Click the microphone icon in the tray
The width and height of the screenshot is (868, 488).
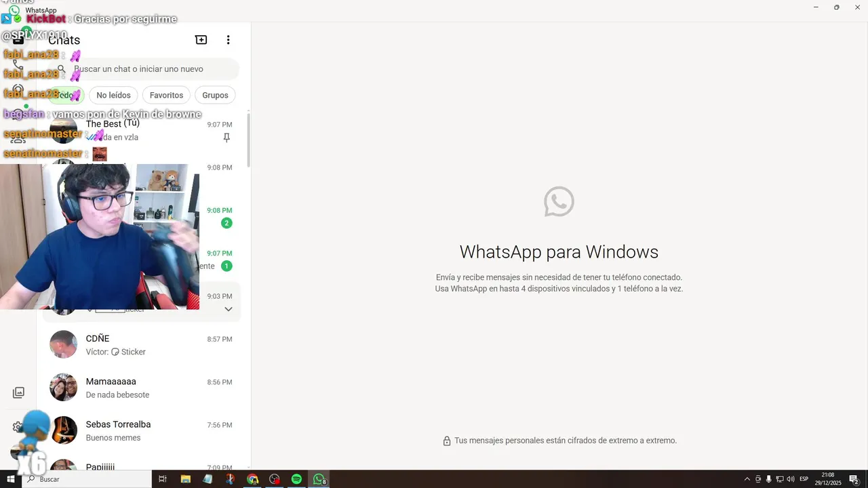(x=769, y=479)
